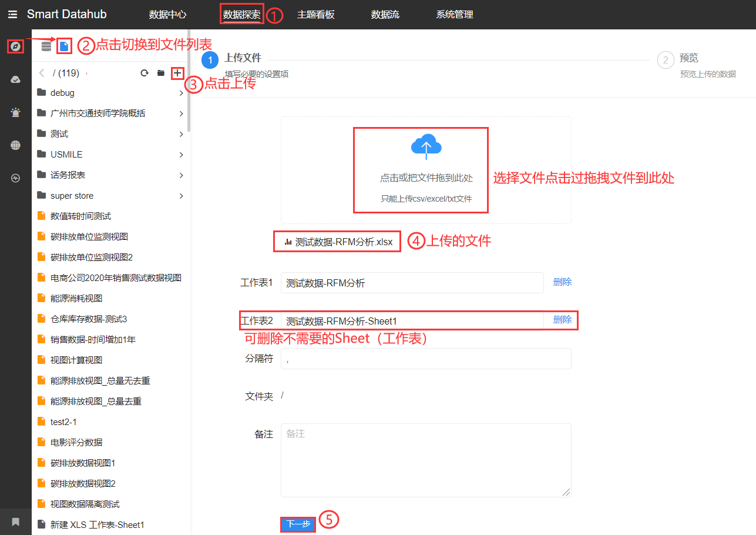The height and width of the screenshot is (535, 756).
Task: Click the bookmark icon at sidebar bottom
Action: [16, 522]
